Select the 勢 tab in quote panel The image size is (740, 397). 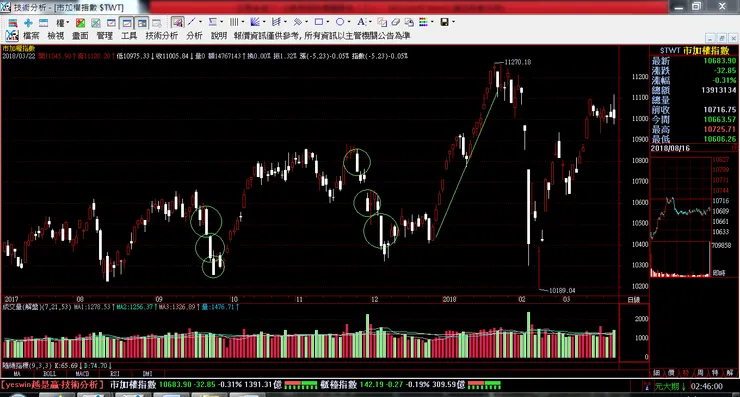[686, 372]
